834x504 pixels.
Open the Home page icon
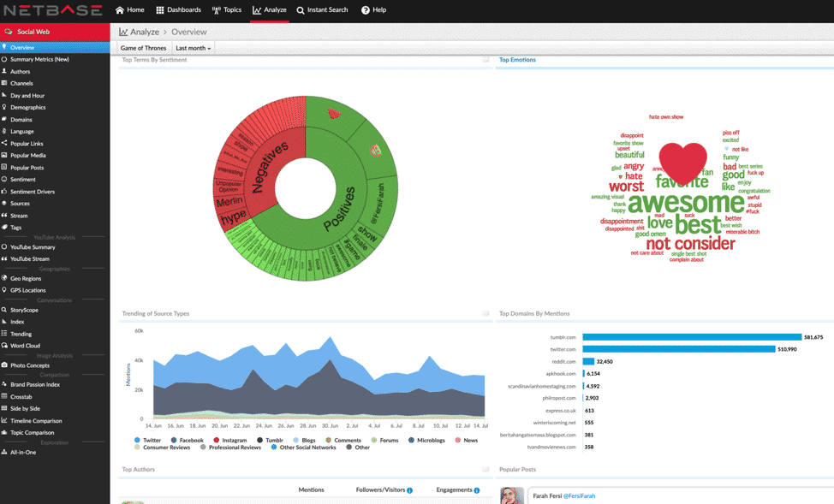tap(120, 10)
